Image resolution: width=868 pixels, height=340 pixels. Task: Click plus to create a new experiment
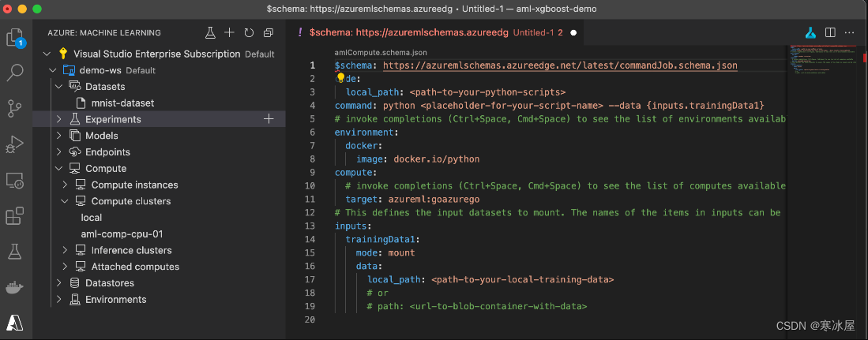[x=269, y=119]
